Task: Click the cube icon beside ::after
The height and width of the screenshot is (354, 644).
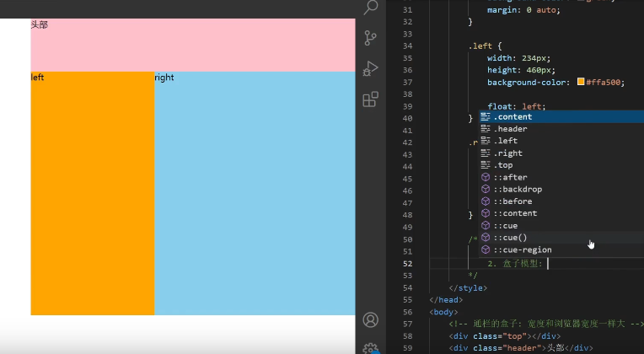Action: click(486, 177)
